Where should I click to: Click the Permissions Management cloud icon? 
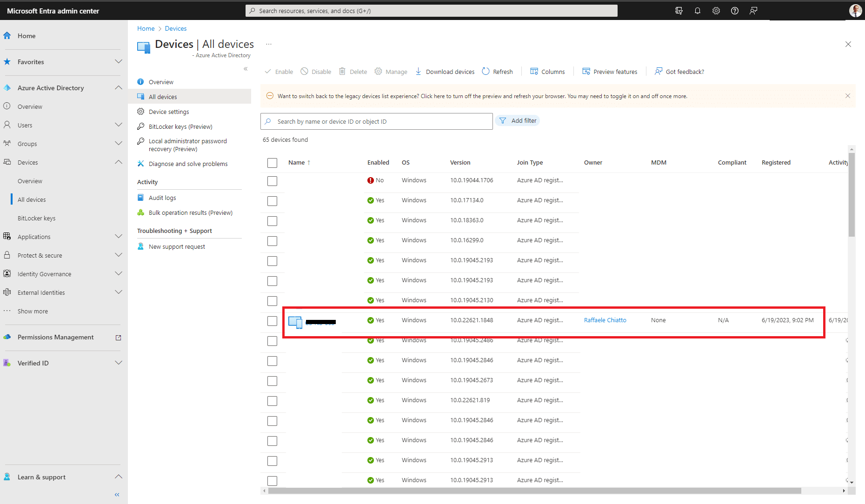point(7,337)
